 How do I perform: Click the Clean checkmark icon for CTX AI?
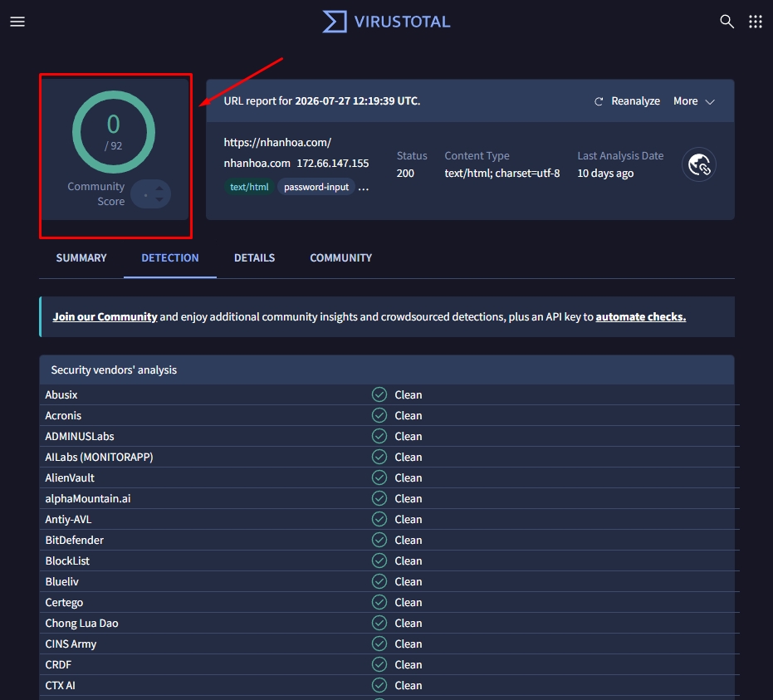379,685
